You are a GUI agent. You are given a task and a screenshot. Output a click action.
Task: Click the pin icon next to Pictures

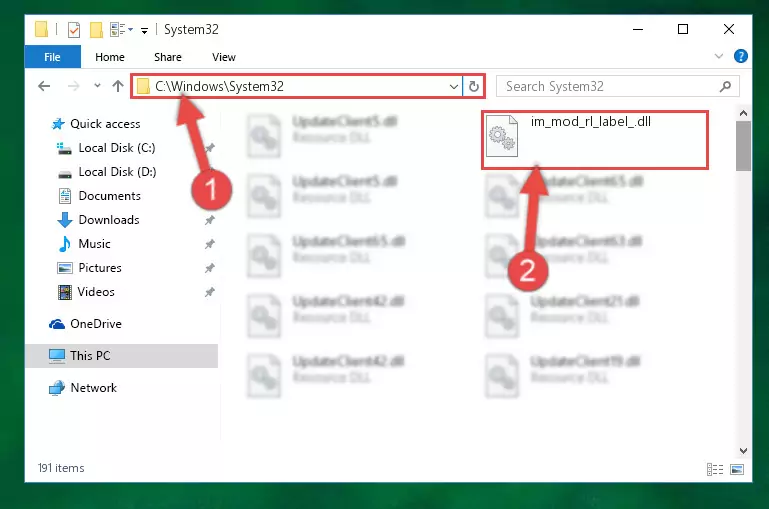[x=210, y=268]
